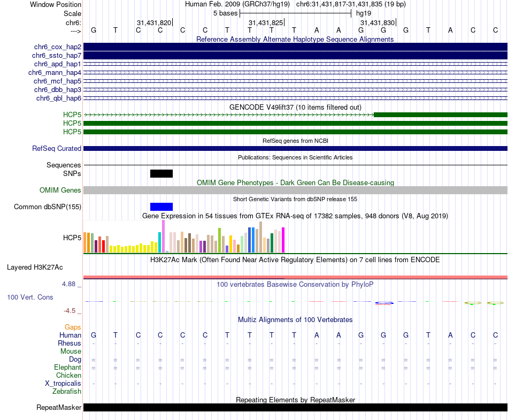Open Repeating Elements by RepeatMasker title
Viewport: 508px width, 420px height.
coord(295,400)
